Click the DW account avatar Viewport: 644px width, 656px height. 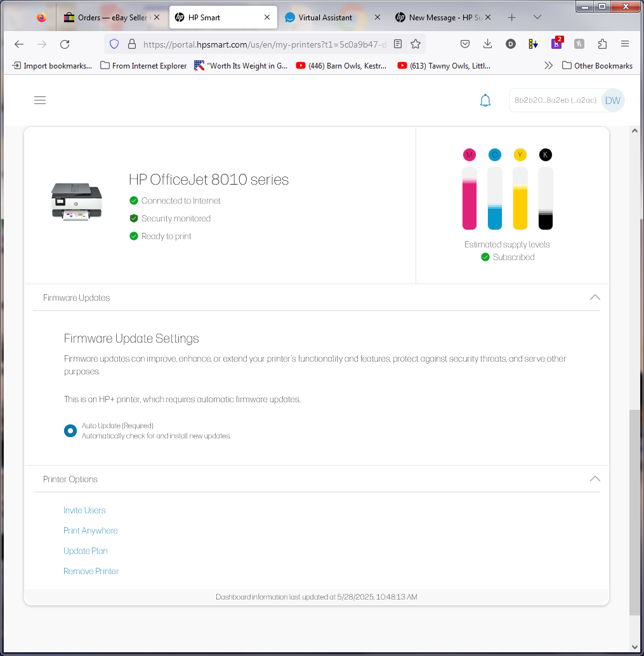[612, 100]
